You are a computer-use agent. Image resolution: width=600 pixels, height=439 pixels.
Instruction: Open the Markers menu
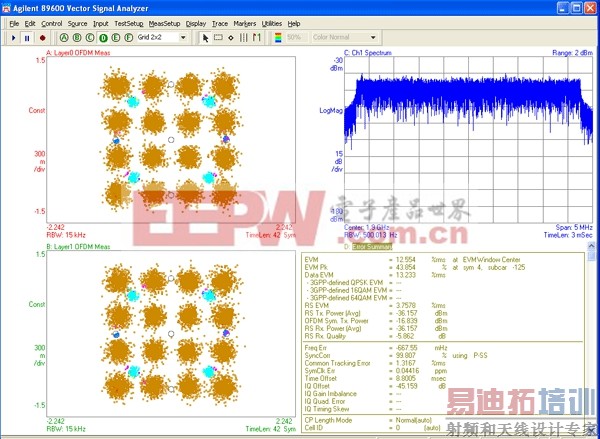coord(245,24)
